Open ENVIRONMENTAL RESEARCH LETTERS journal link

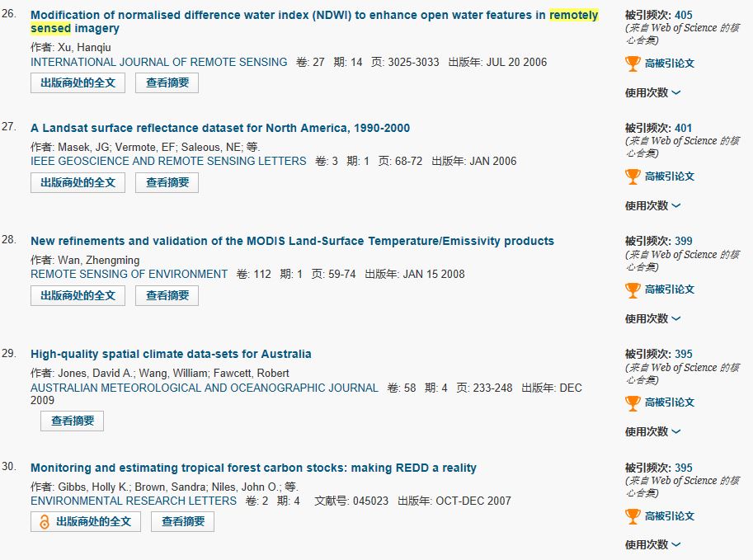point(134,501)
